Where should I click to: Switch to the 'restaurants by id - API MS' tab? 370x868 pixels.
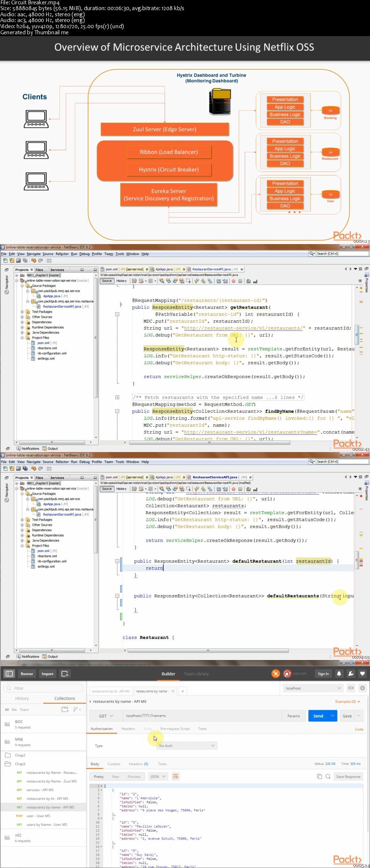[x=111, y=691]
